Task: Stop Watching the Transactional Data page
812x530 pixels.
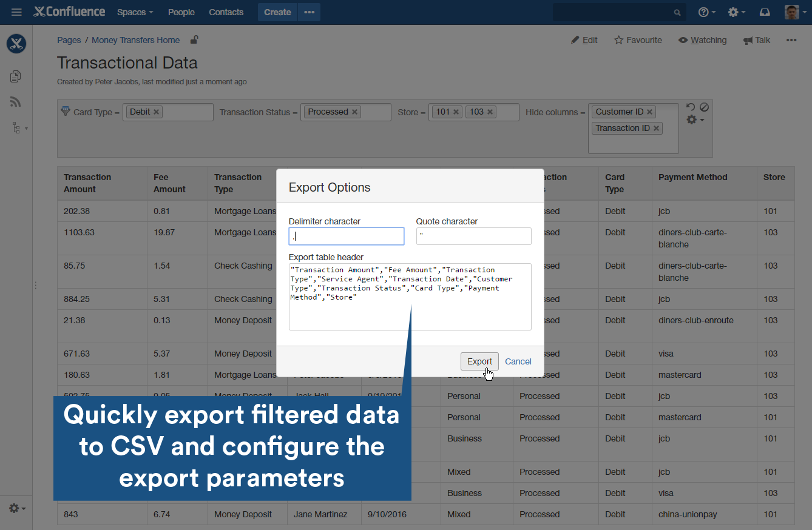Action: 702,40
